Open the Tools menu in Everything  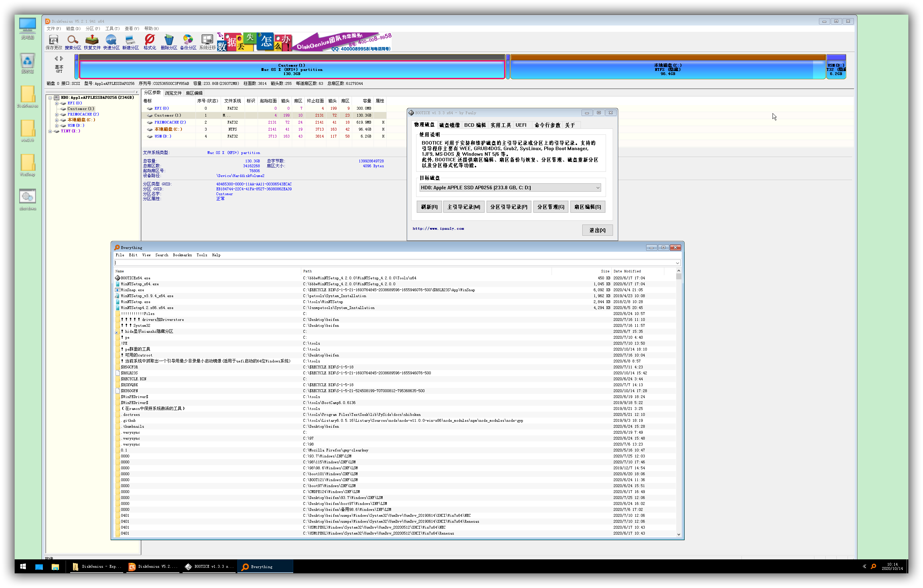202,255
